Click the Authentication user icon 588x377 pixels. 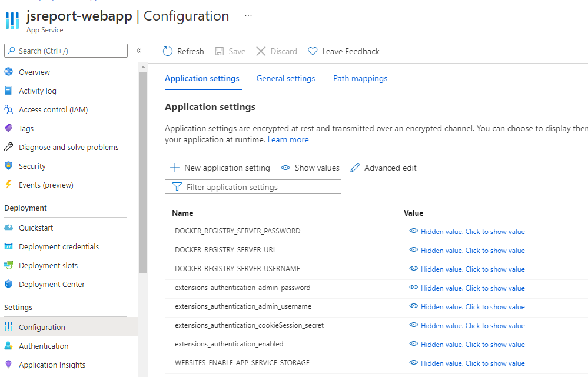point(9,345)
